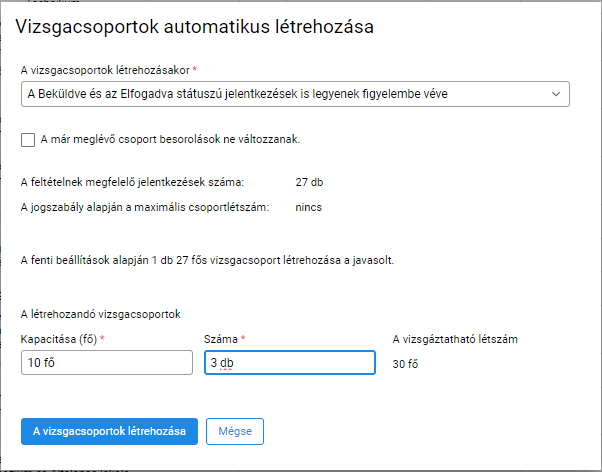Cancel the dialog with the Mégse button
This screenshot has height=472, width=602.
(235, 431)
